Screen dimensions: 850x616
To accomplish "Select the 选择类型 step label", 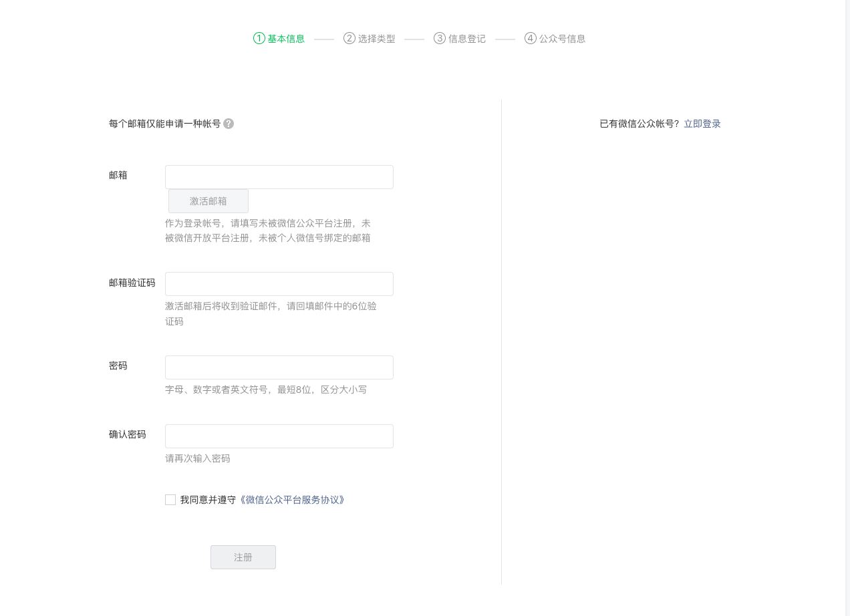I will [376, 38].
